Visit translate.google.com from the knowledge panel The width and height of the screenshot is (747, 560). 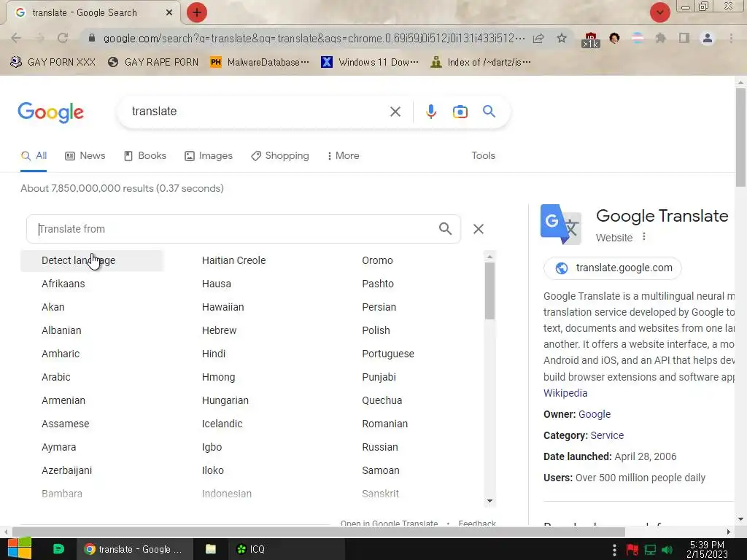[613, 268]
